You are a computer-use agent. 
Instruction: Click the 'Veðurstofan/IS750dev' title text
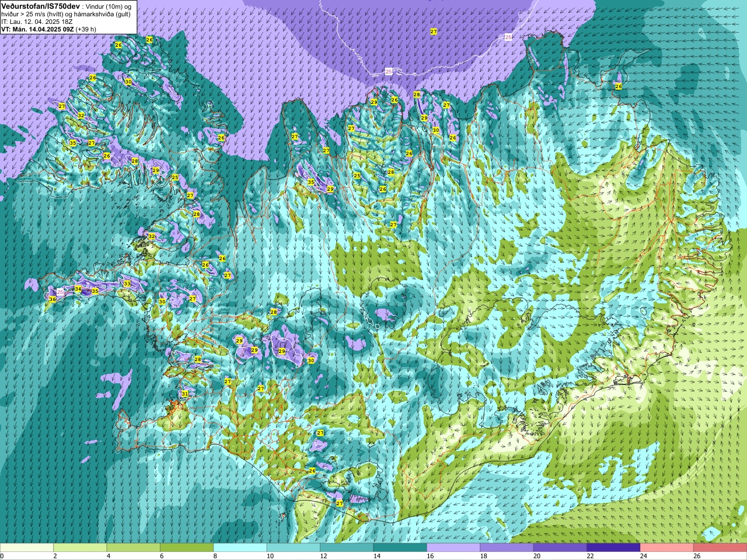[40, 6]
